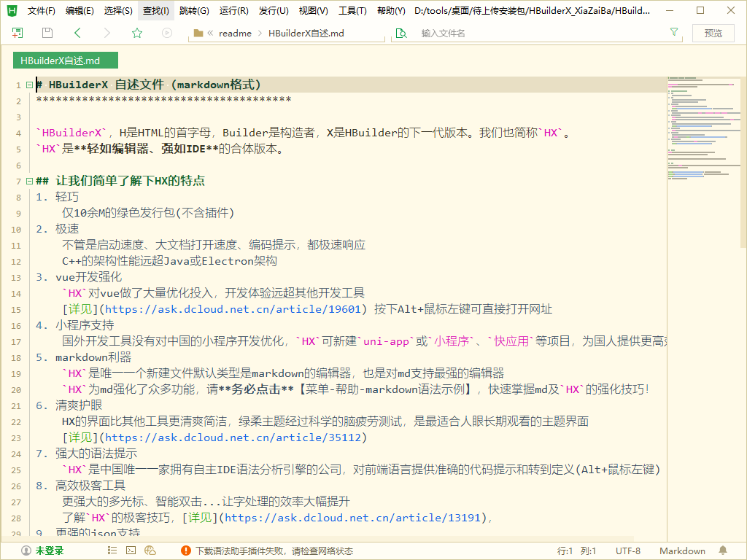The width and height of the screenshot is (747, 560).
Task: Open the 查找(I) menu
Action: coord(156,10)
